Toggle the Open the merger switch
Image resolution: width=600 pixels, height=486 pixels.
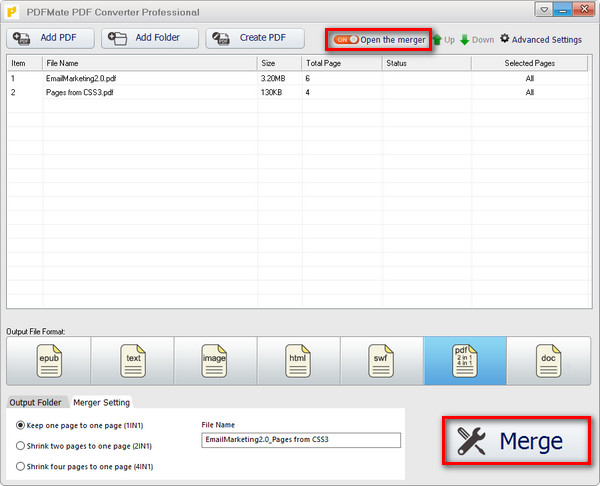(x=346, y=40)
